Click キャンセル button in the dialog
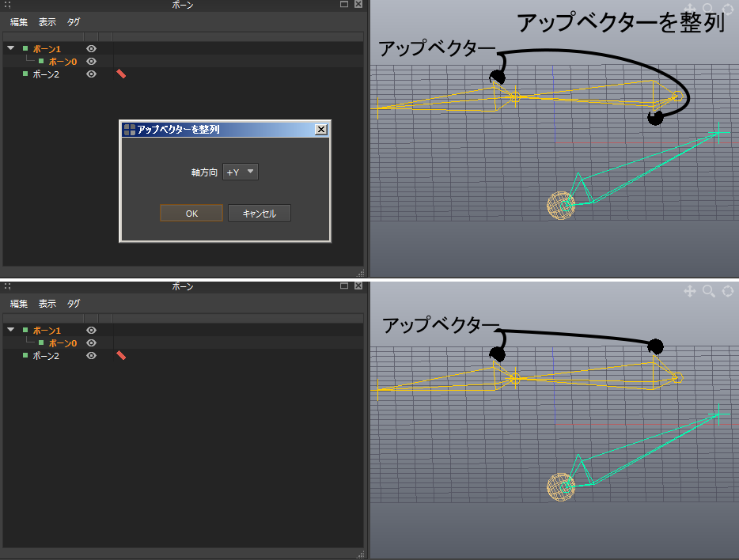Image resolution: width=739 pixels, height=560 pixels. point(260,213)
